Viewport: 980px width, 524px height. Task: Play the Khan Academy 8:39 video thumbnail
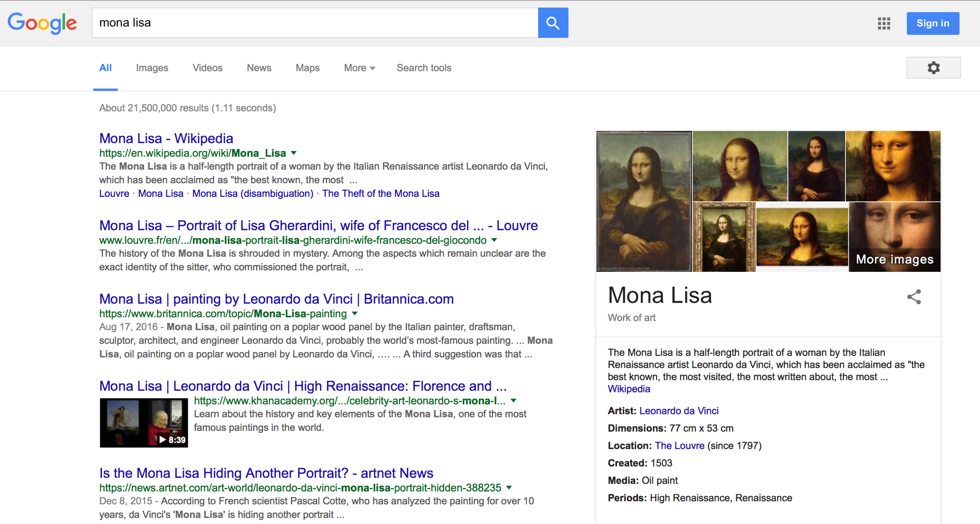144,423
